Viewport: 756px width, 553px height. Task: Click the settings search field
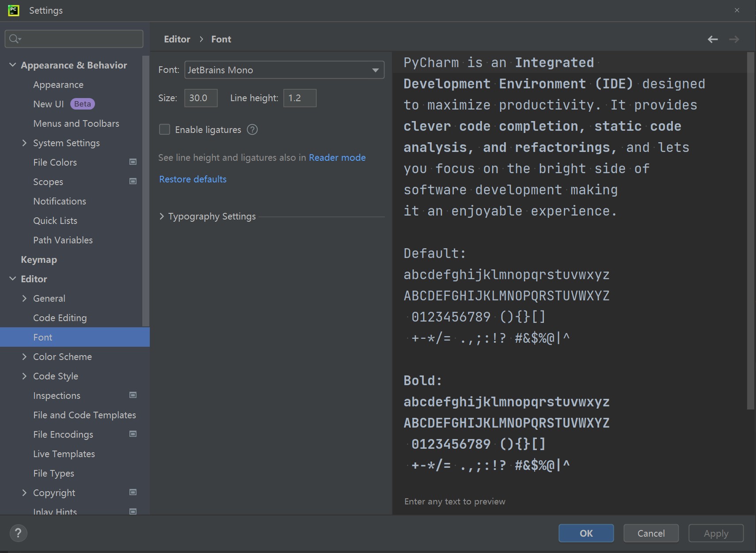point(74,39)
